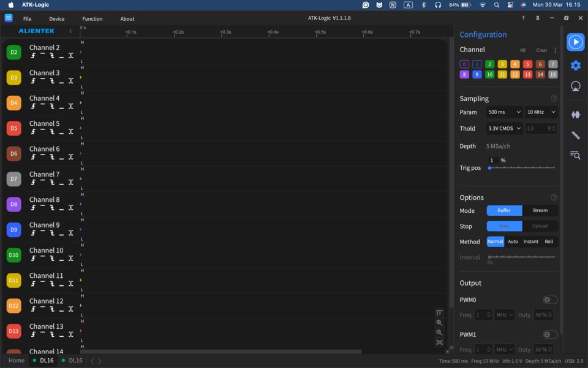This screenshot has width=588, height=368.
Task: Set rising edge trigger for Channel 9
Action: click(33, 233)
